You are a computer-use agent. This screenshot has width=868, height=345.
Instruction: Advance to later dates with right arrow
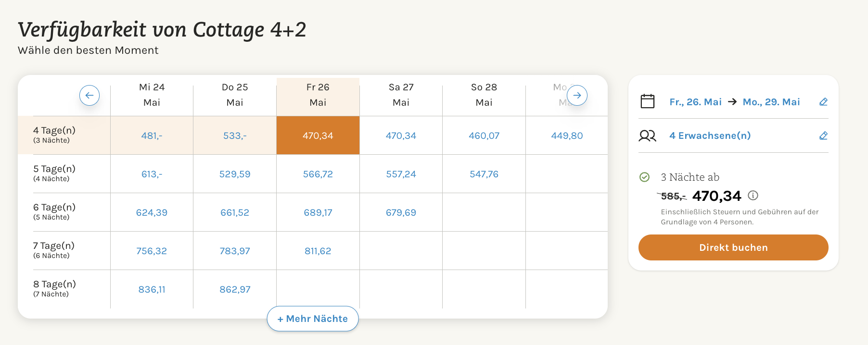(577, 95)
